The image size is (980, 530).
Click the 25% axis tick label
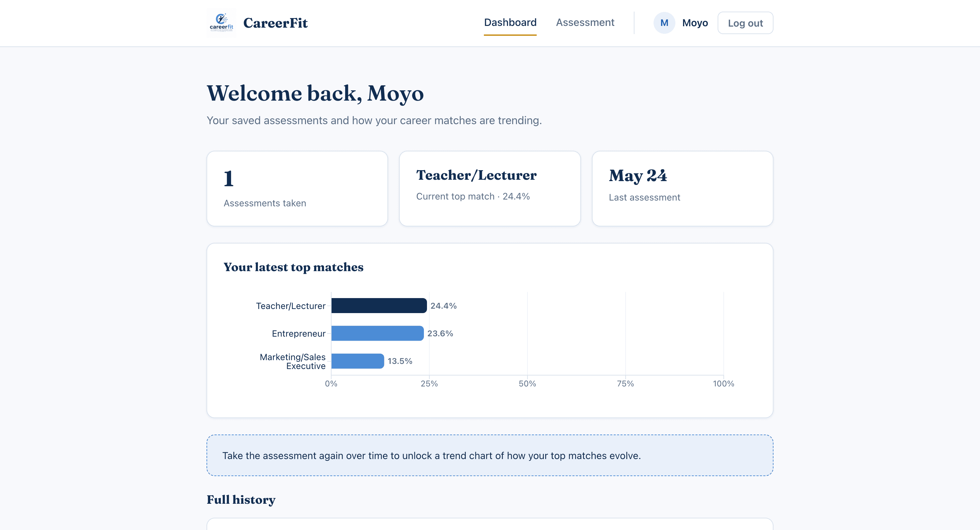coord(429,384)
